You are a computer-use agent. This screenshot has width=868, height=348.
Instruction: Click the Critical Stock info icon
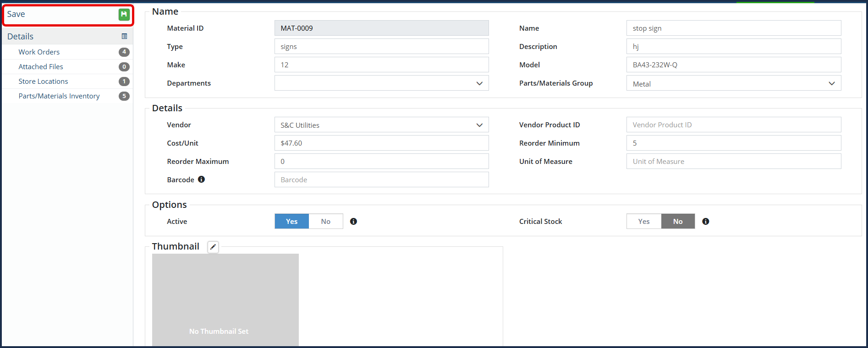point(706,222)
